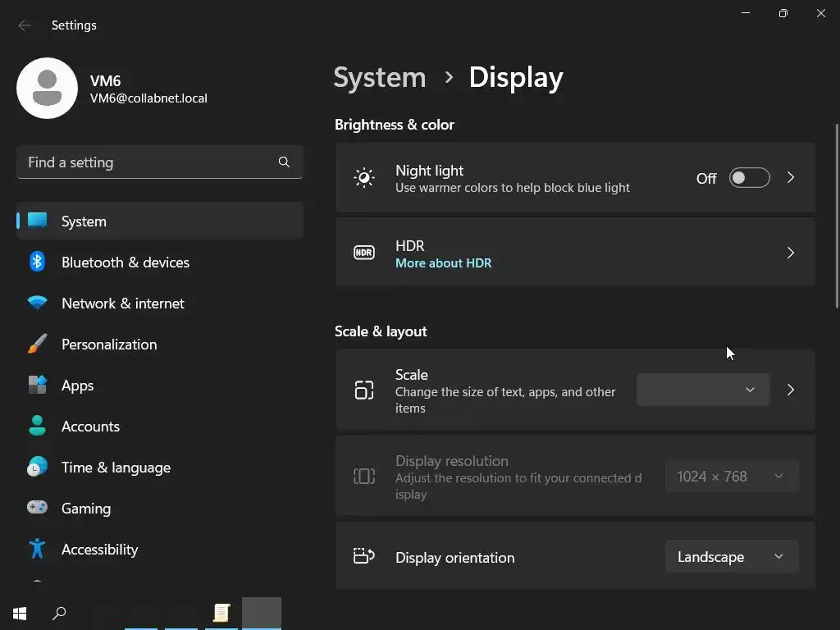Open the More about HDR link
This screenshot has width=840, height=630.
point(443,263)
